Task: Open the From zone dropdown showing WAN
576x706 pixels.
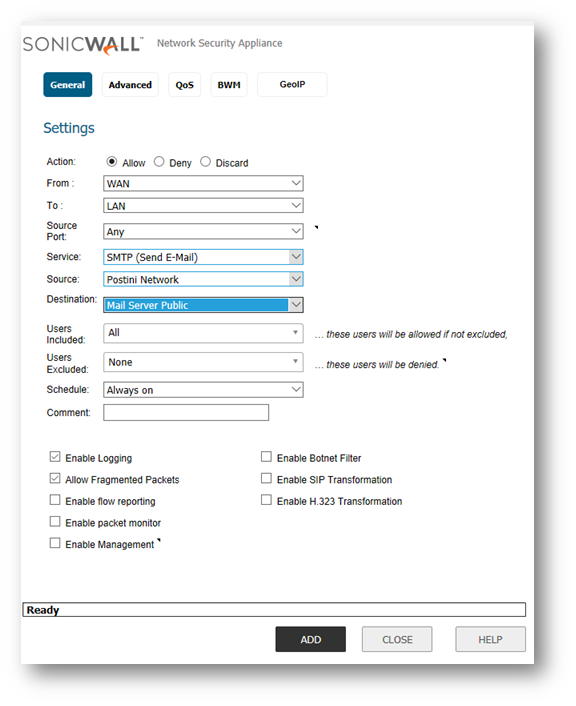Action: tap(203, 183)
